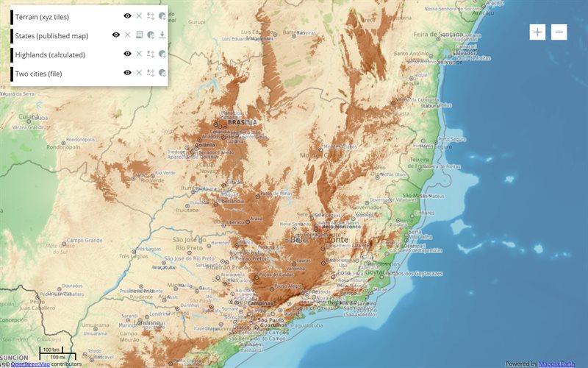Select the Terrain (xyz tiles) layer name

[42, 17]
